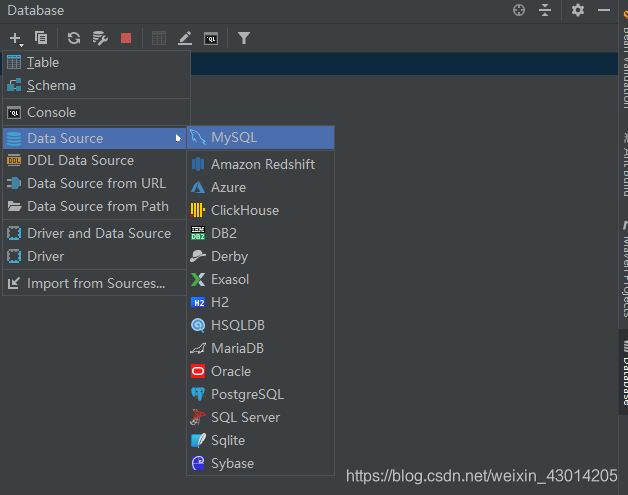Expand the Data Source submenu arrow

click(178, 138)
